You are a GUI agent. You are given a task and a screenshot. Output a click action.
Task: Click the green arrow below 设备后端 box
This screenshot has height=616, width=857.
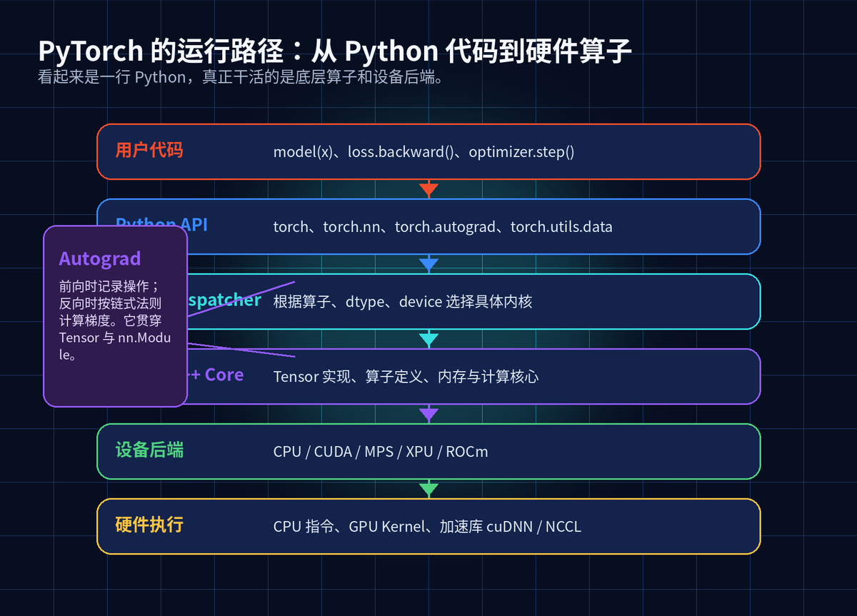428,490
